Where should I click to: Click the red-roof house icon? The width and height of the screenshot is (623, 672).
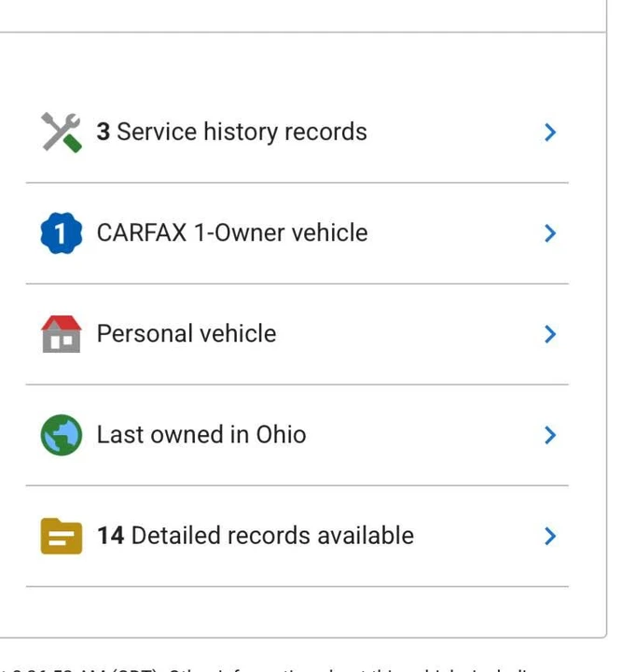[x=62, y=334]
